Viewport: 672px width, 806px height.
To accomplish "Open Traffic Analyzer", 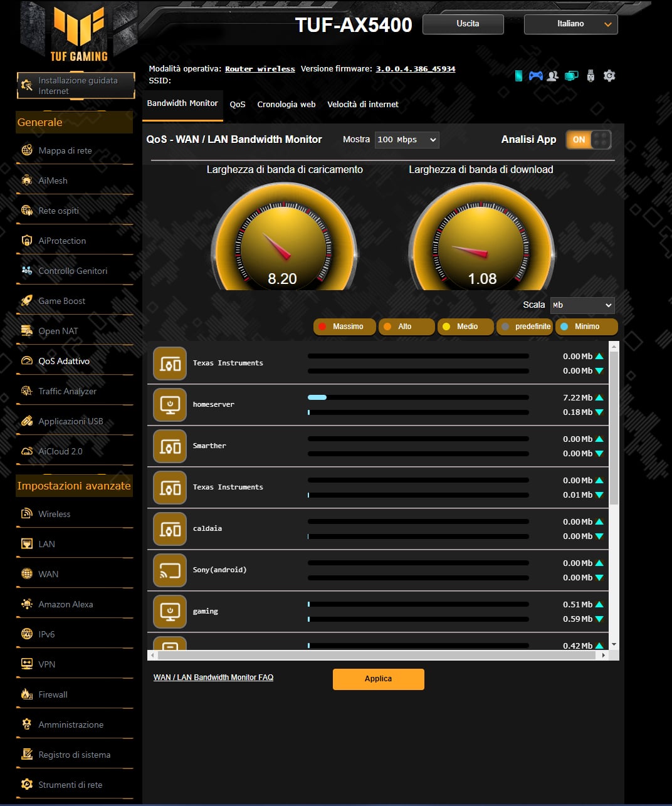I will point(75,391).
